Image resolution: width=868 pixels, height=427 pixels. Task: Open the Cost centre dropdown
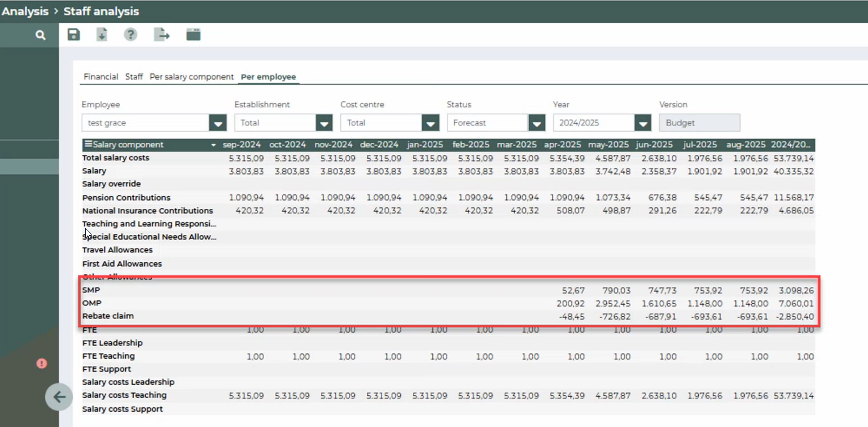pos(430,123)
